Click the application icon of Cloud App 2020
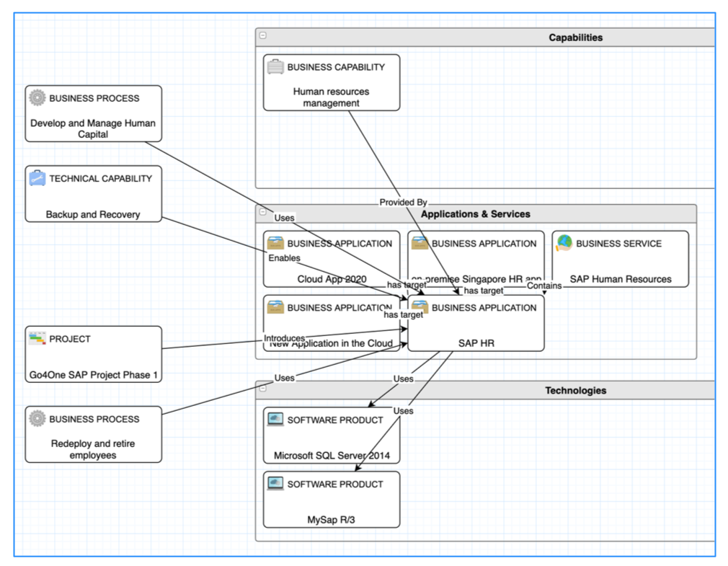This screenshot has height=566, width=728. (275, 243)
